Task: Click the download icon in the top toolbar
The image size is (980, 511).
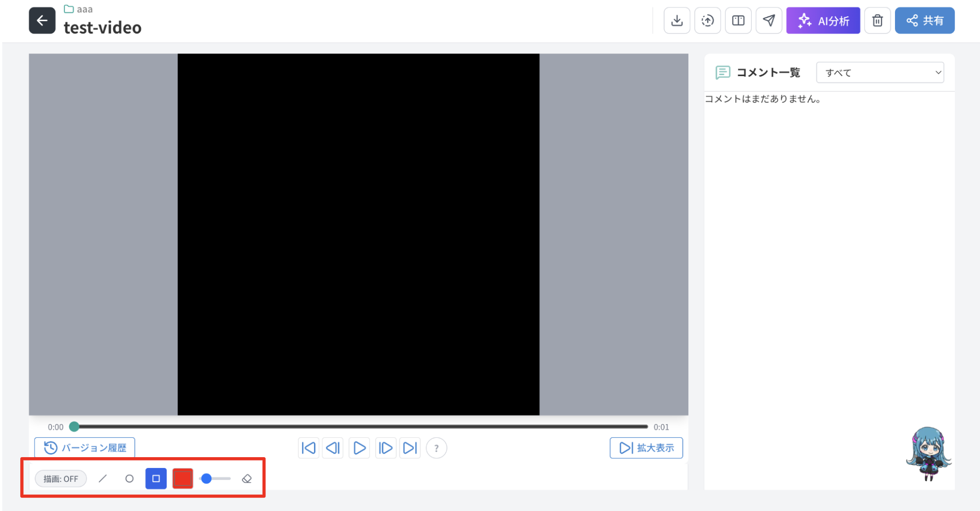Action: [x=677, y=20]
